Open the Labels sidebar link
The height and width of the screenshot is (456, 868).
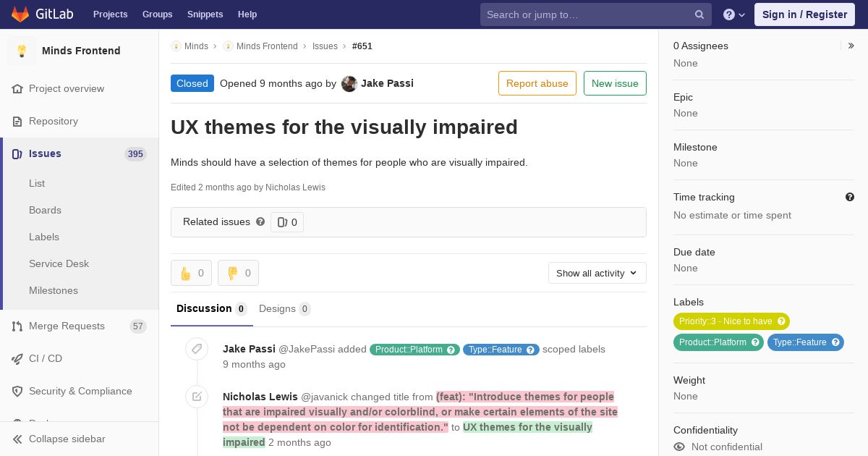click(44, 237)
